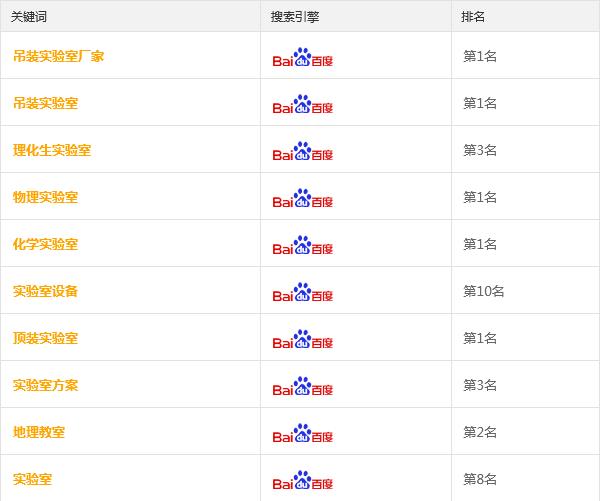Click the 关键词 column header
Screen dimensions: 600x501
point(29,16)
